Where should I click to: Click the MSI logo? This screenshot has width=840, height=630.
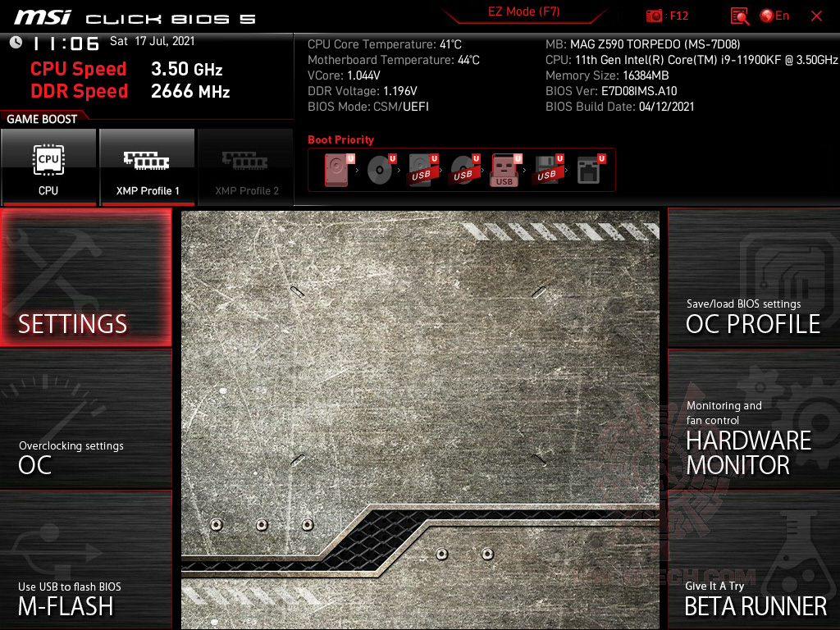click(41, 16)
